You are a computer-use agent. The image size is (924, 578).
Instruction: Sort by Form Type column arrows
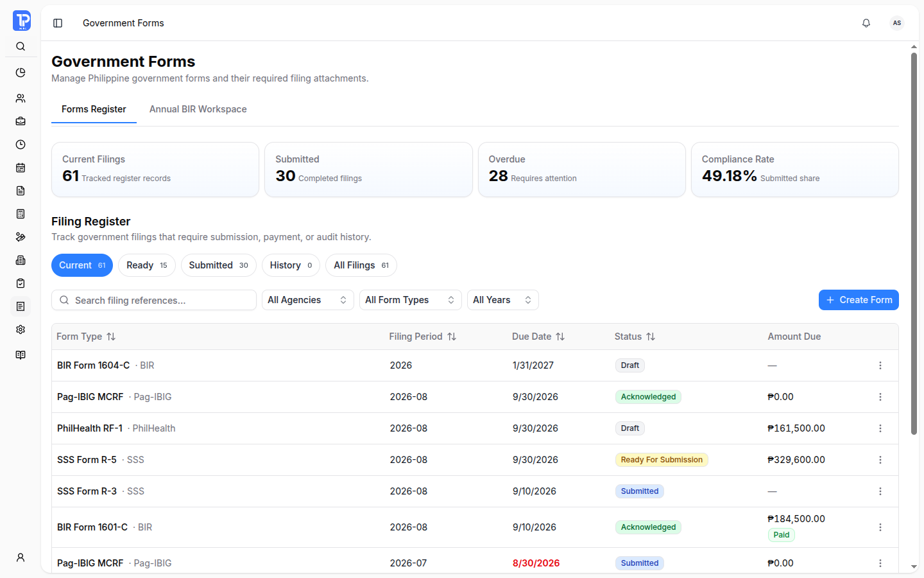(x=111, y=337)
